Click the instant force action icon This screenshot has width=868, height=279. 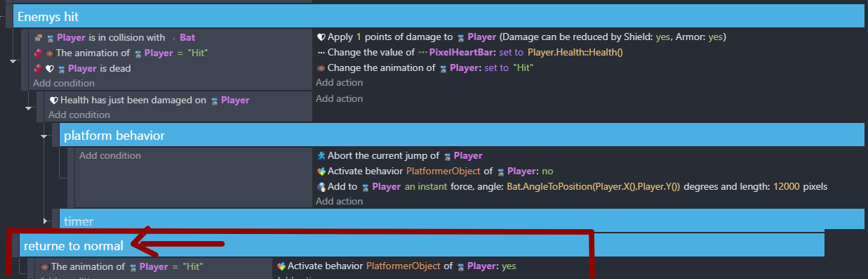(321, 187)
